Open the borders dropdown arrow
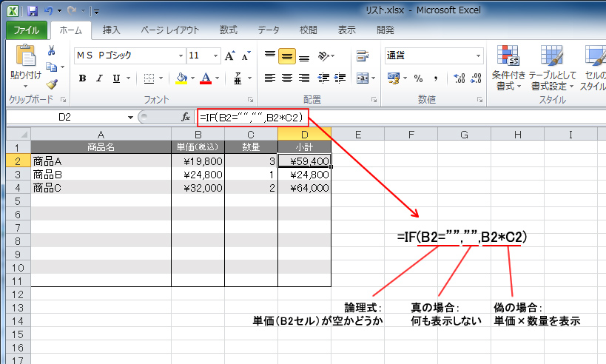Image resolution: width=606 pixels, height=364 pixels. click(161, 78)
